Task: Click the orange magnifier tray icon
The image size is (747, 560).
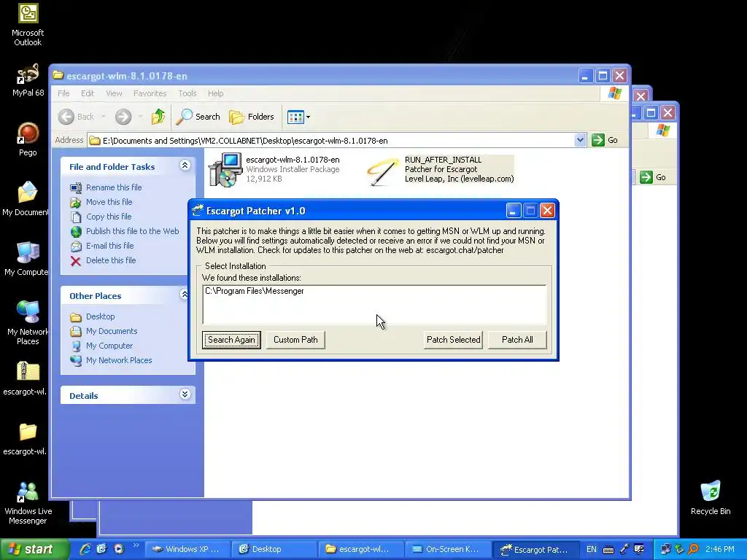Action: (x=693, y=549)
